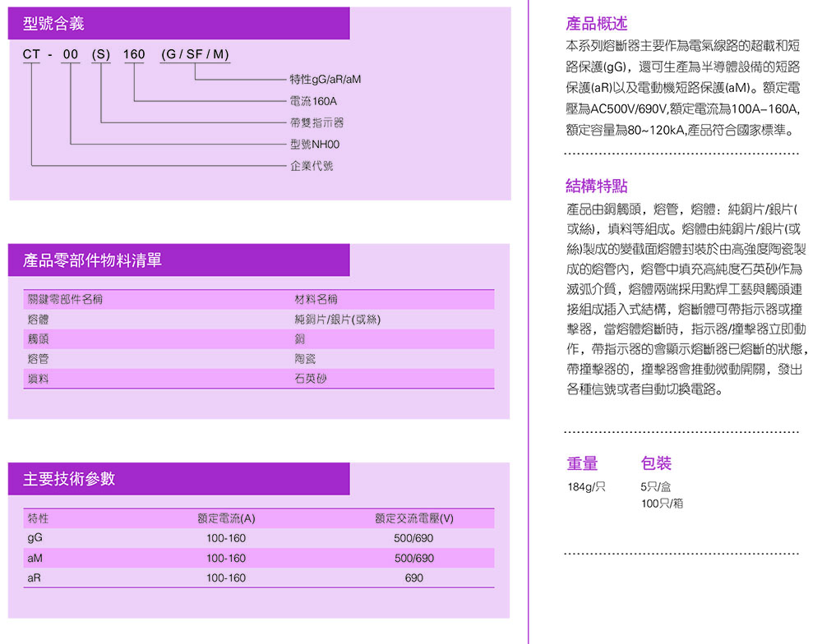The height and width of the screenshot is (644, 822).
Task: Click the 型號NH00 legend label
Action: (315, 145)
